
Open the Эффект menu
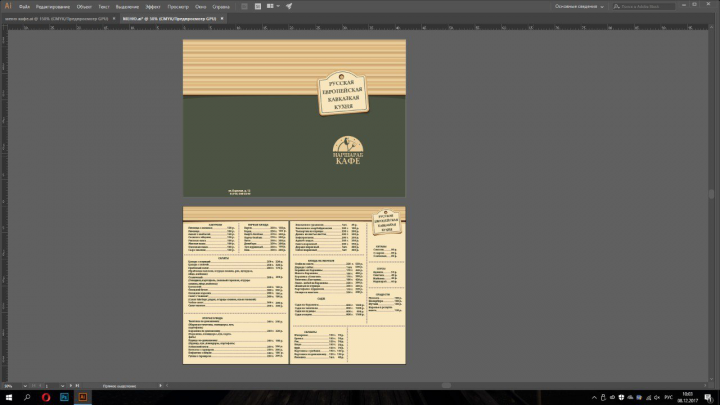153,7
